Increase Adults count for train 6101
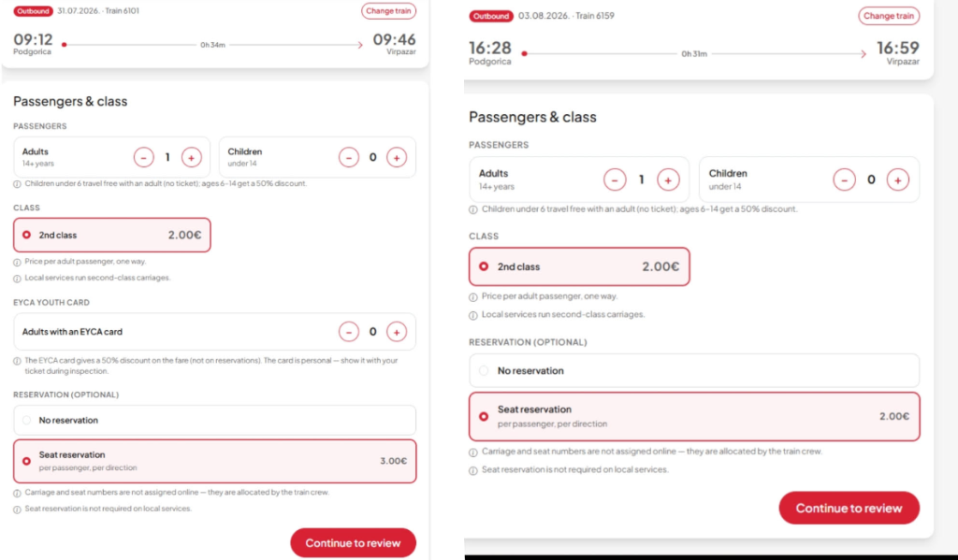The height and width of the screenshot is (560, 958). (x=191, y=158)
